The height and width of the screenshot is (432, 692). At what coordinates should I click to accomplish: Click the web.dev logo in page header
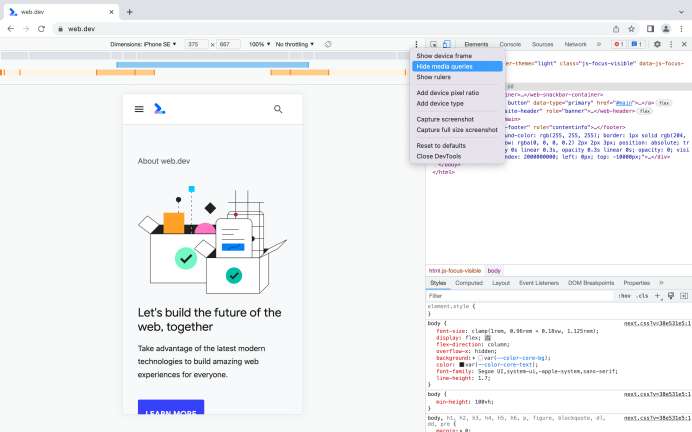pyautogui.click(x=159, y=109)
